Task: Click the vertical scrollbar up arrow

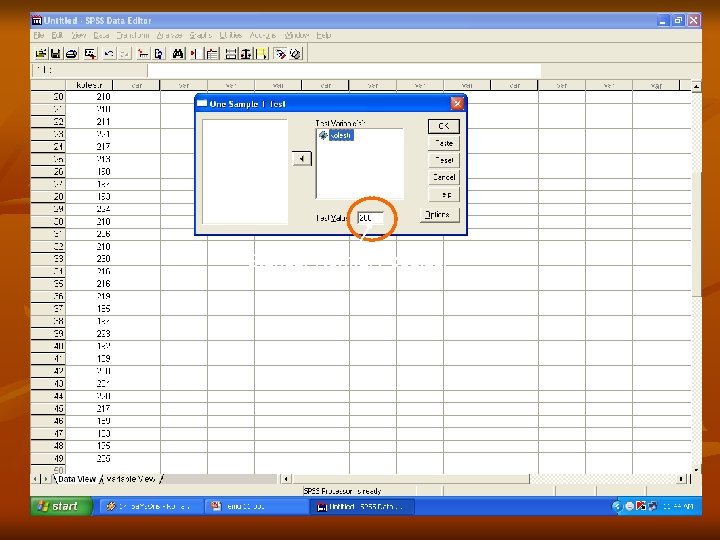Action: (697, 86)
